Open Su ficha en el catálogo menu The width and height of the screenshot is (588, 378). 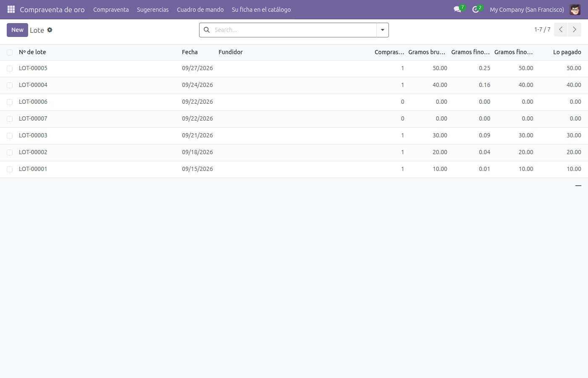point(261,9)
